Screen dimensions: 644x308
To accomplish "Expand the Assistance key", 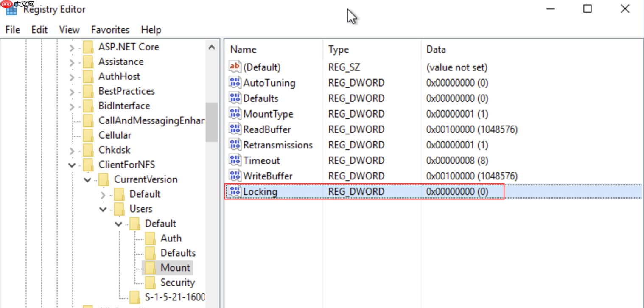I will pos(72,63).
